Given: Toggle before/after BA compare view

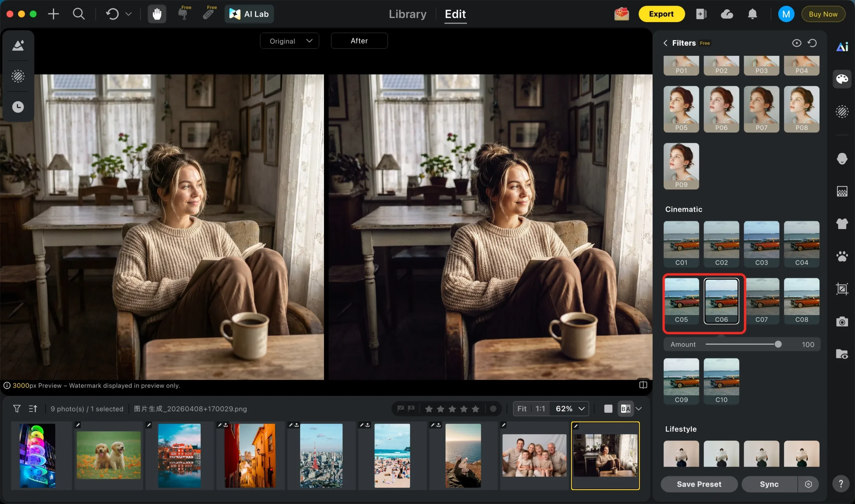Looking at the screenshot, I should tap(625, 409).
